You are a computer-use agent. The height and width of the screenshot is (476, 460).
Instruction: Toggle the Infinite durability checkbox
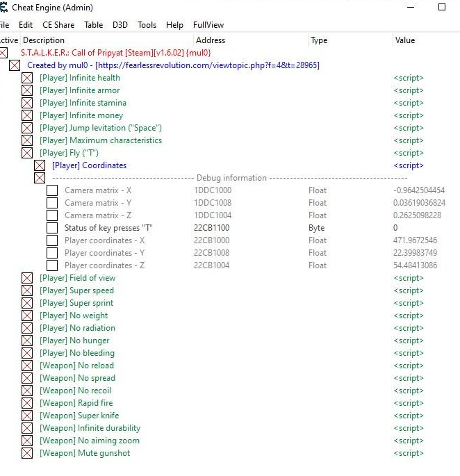pos(27,428)
